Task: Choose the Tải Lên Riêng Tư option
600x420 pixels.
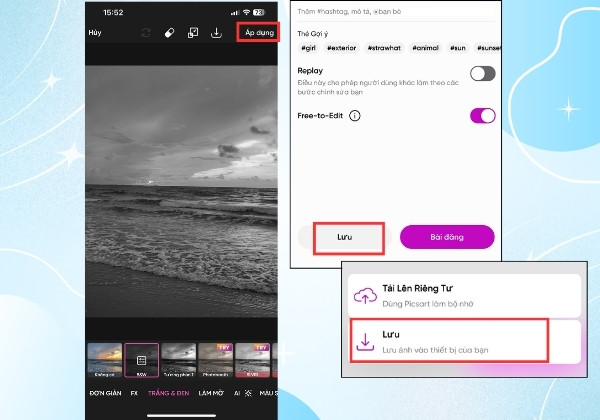Action: (464, 296)
